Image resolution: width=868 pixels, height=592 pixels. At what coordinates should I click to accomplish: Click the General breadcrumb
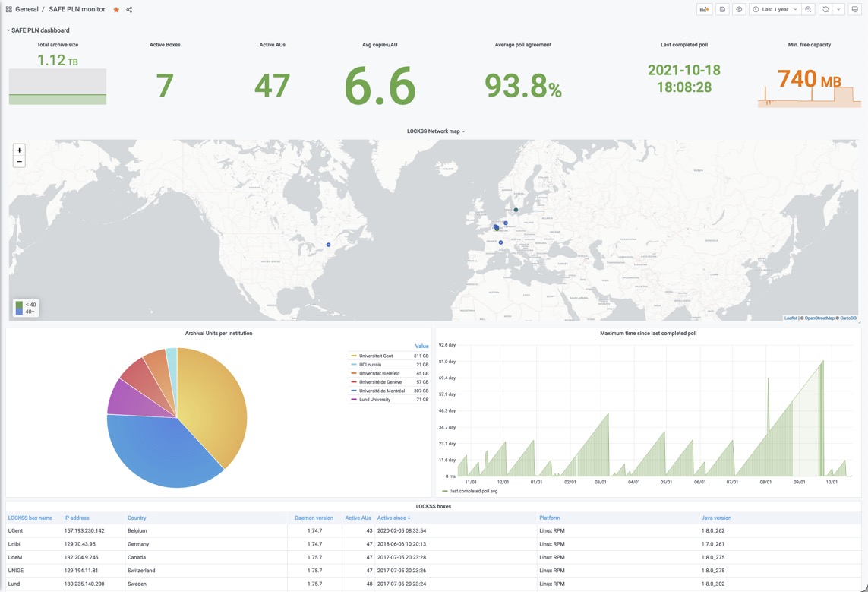click(x=27, y=9)
